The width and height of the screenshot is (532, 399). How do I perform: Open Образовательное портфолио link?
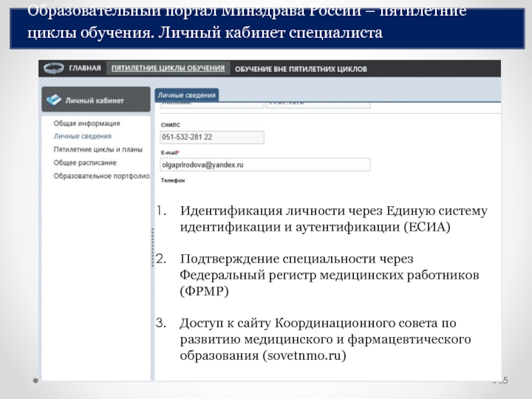[101, 176]
